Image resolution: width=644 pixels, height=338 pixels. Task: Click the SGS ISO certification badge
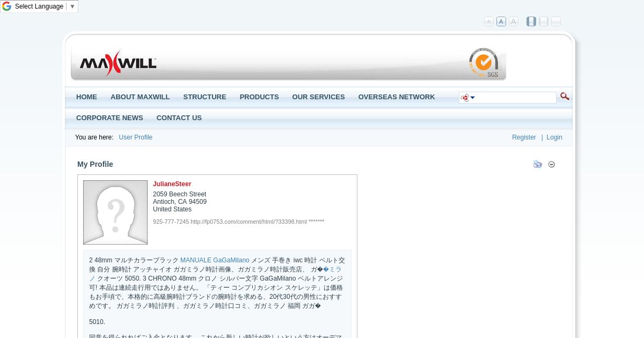point(484,63)
